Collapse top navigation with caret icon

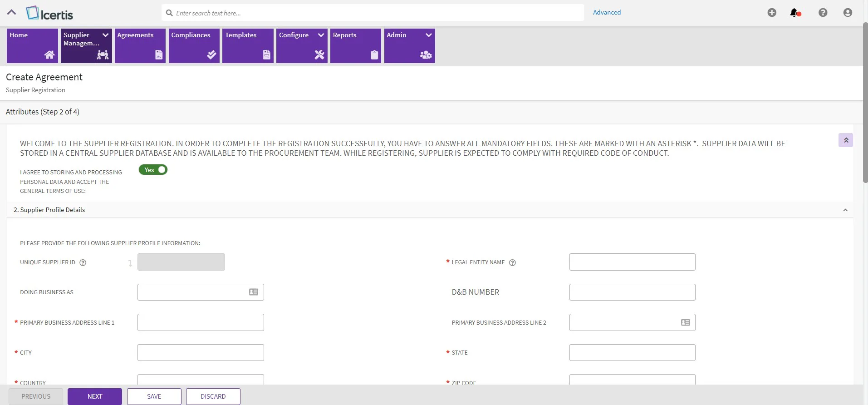pyautogui.click(x=12, y=12)
